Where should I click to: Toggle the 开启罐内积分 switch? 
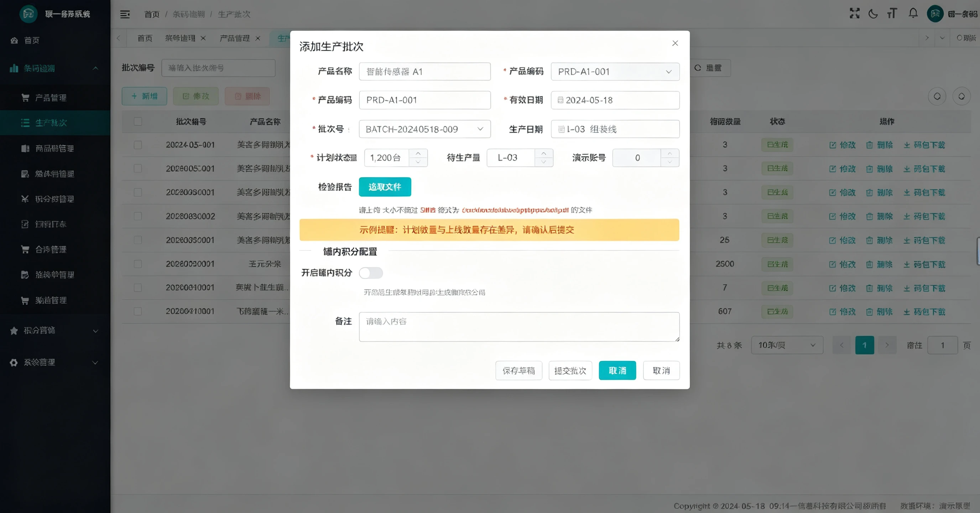[x=371, y=273]
